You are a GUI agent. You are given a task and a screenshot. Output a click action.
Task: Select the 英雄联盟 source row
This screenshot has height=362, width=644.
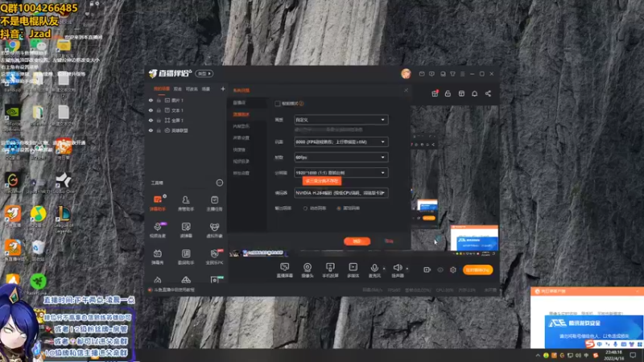tap(187, 130)
